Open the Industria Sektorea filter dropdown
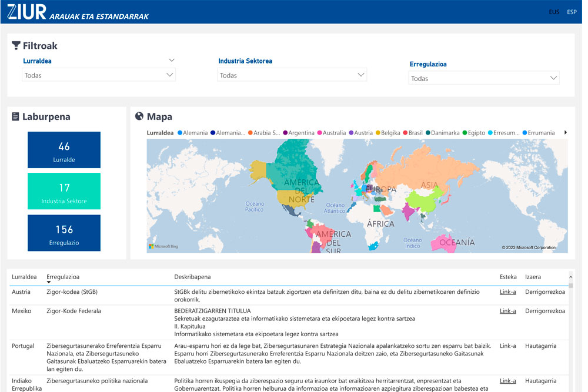 pos(292,75)
